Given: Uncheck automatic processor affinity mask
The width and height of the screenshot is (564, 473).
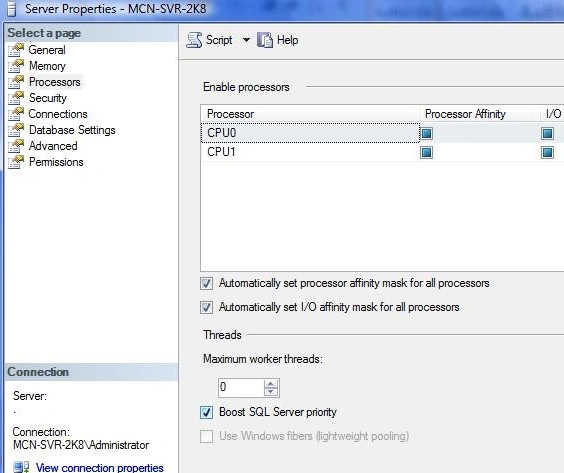Looking at the screenshot, I should pos(206,283).
